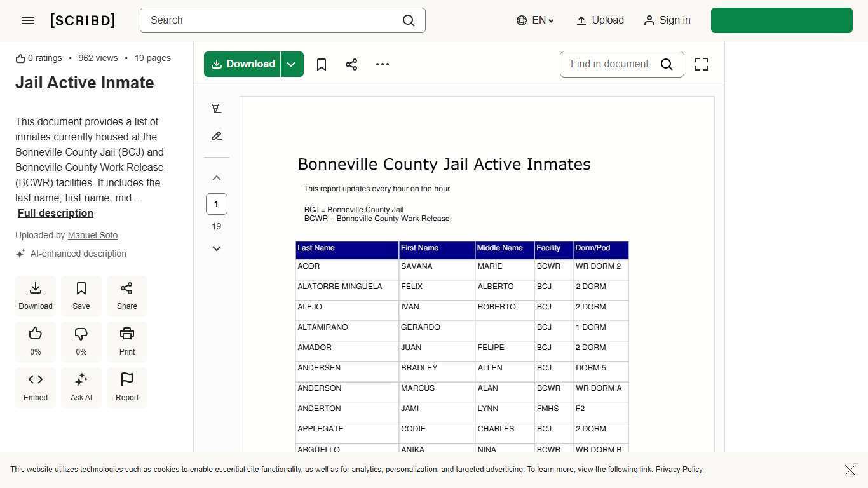
Task: Dismiss the cookie notice with the X
Action: (850, 470)
